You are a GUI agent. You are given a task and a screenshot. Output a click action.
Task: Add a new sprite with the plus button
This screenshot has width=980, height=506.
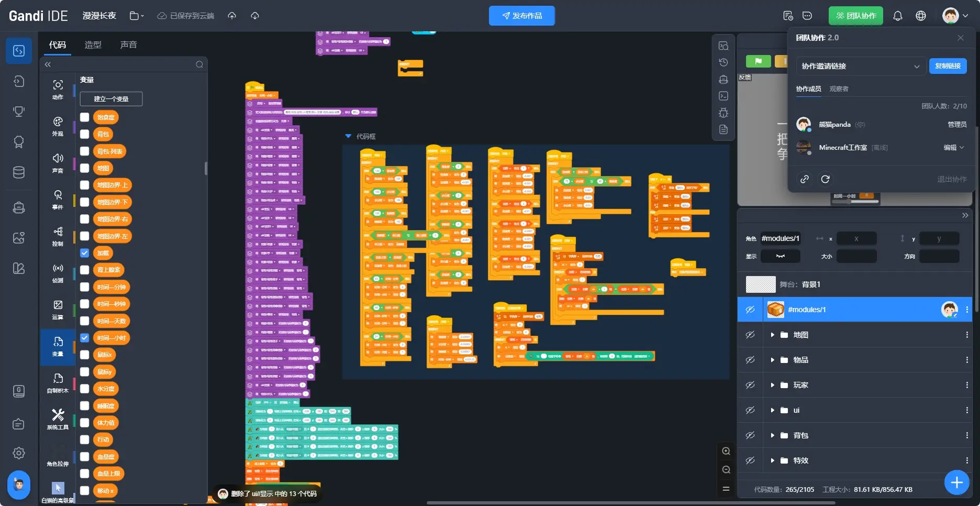pos(957,482)
